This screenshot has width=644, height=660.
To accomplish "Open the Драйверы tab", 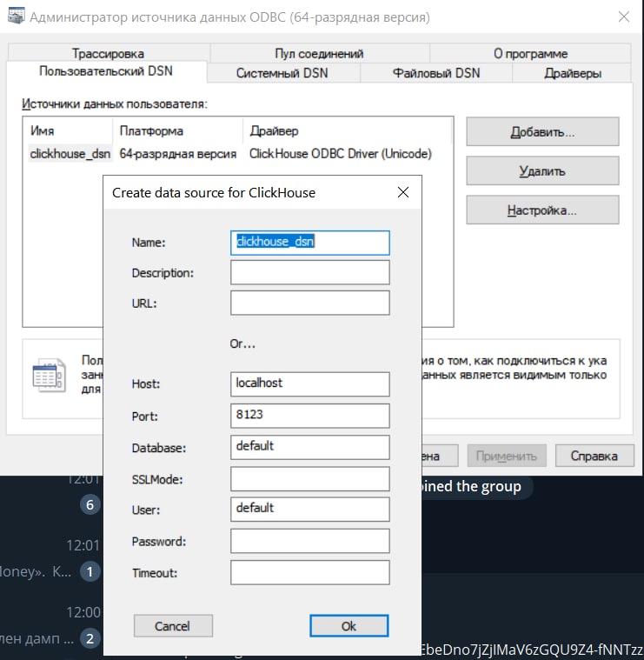I will 573,73.
